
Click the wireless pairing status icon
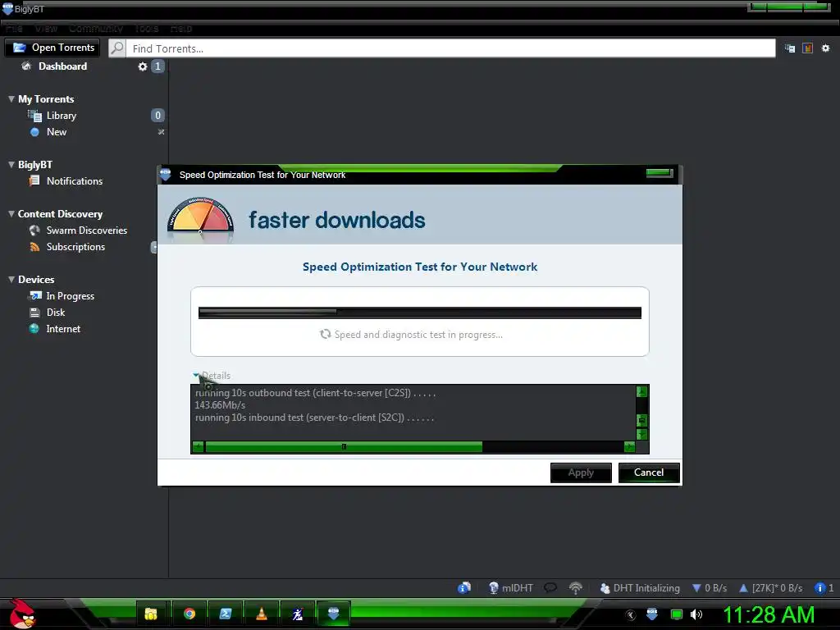[575, 587]
